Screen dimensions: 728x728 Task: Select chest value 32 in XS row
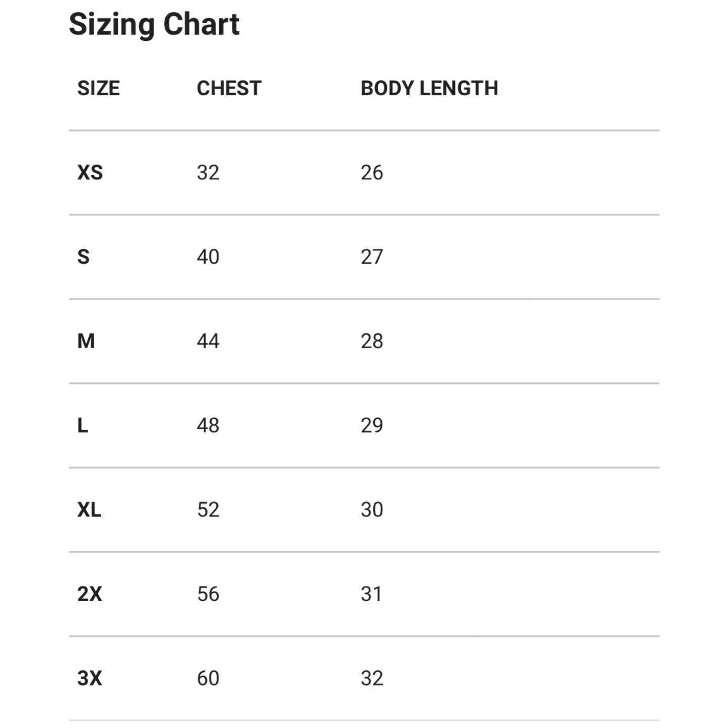tap(208, 173)
